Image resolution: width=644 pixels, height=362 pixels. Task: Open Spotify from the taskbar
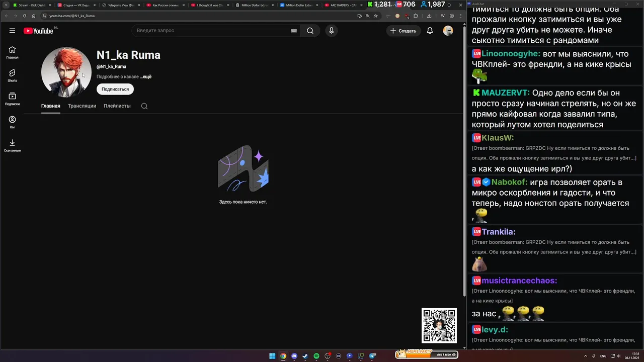316,356
